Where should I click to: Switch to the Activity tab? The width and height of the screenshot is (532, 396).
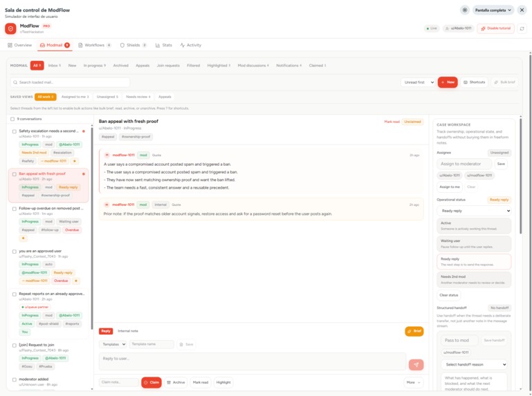tap(191, 45)
